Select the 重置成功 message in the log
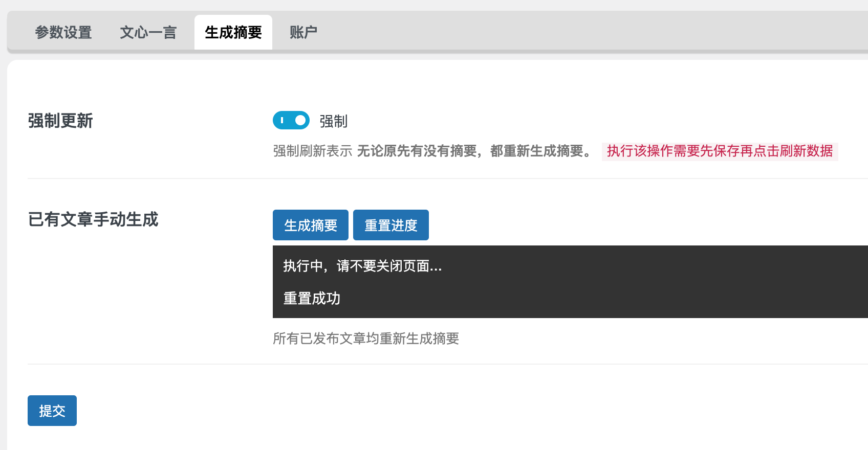868x450 pixels. (x=312, y=298)
